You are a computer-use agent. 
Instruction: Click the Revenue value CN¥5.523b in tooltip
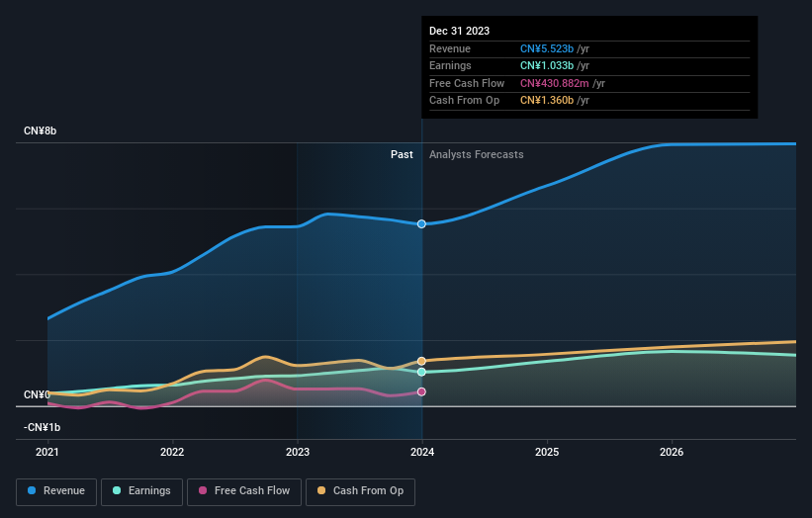[x=547, y=48]
